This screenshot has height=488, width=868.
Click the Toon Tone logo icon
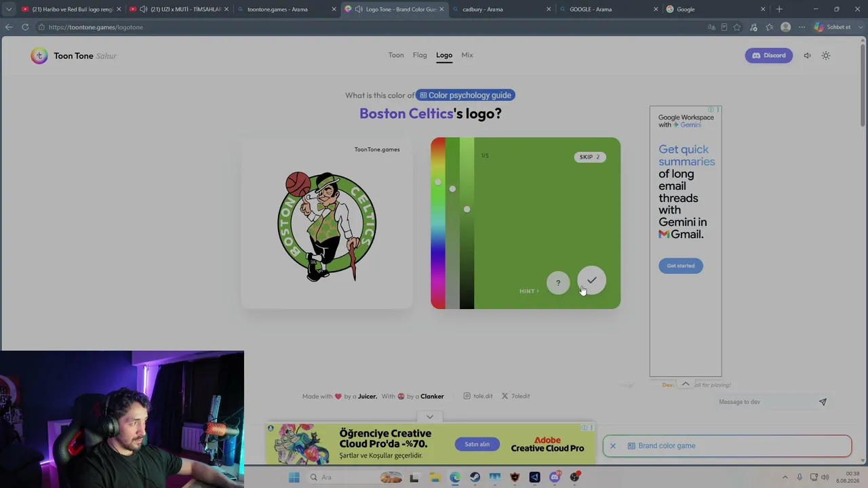tap(39, 56)
